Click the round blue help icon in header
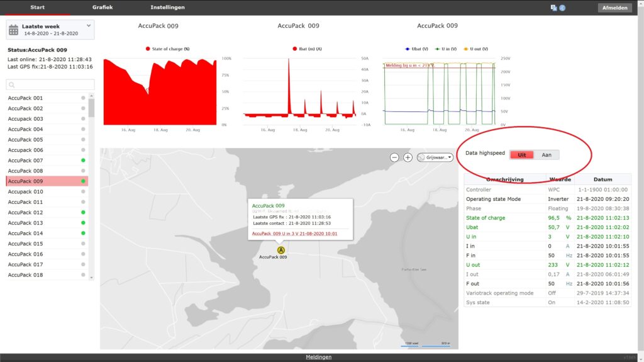 pos(562,8)
